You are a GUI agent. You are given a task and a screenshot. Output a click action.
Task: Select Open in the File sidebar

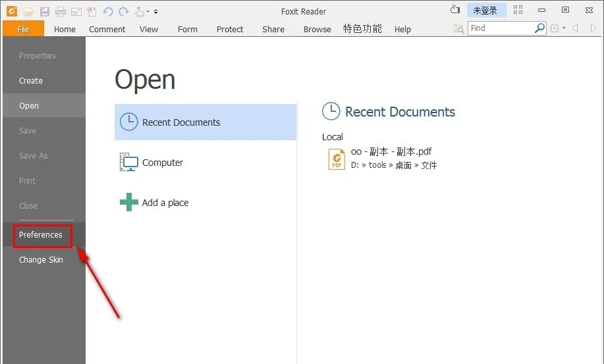[x=44, y=106]
